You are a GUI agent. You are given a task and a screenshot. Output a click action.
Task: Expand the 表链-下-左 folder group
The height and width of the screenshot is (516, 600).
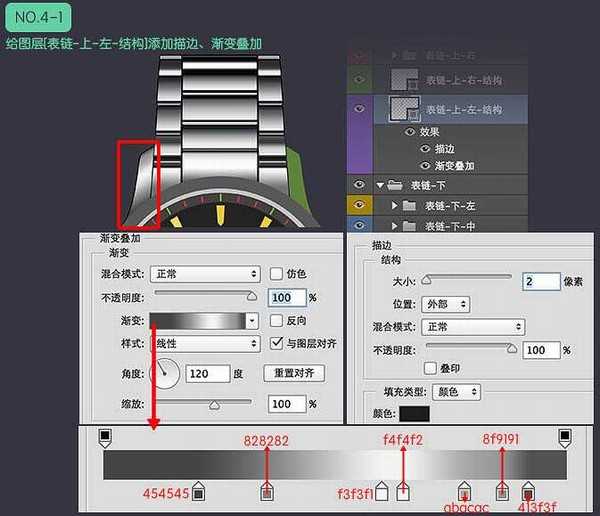tap(395, 205)
